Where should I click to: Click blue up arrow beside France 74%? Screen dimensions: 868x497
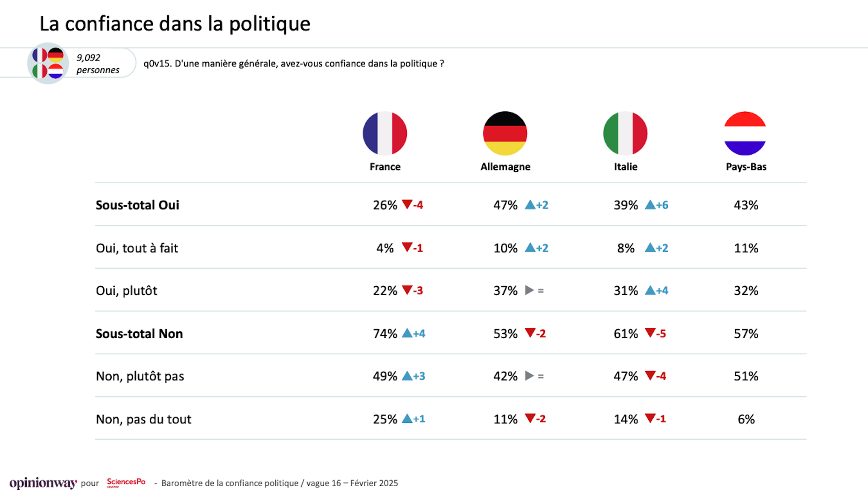[x=407, y=333]
